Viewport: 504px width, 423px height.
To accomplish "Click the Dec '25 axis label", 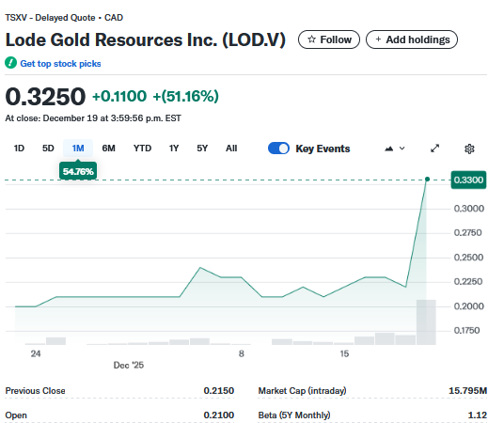I will (129, 365).
